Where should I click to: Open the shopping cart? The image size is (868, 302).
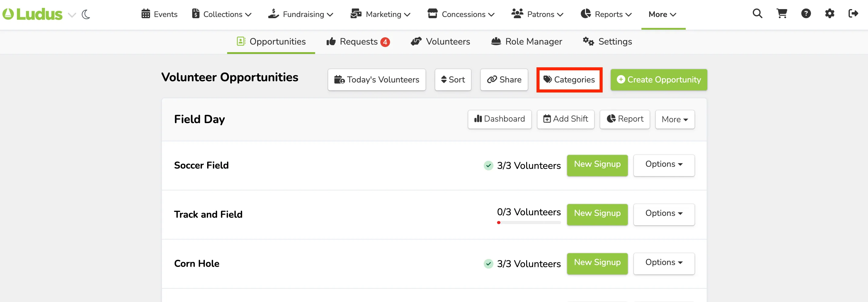(782, 13)
